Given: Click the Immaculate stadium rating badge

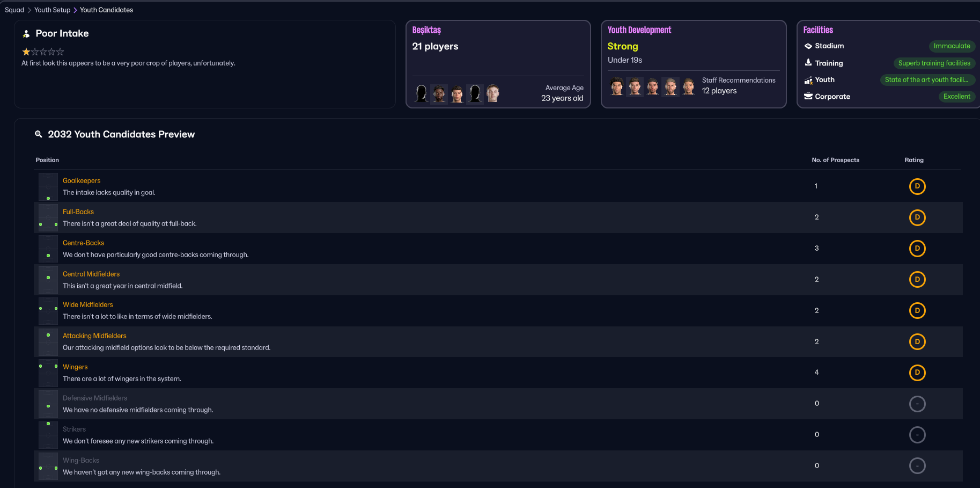Looking at the screenshot, I should [951, 46].
